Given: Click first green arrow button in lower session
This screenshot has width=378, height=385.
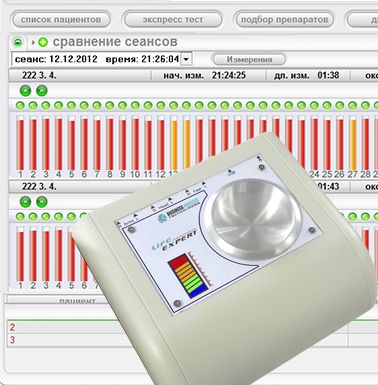Looking at the screenshot, I should pos(26,202).
